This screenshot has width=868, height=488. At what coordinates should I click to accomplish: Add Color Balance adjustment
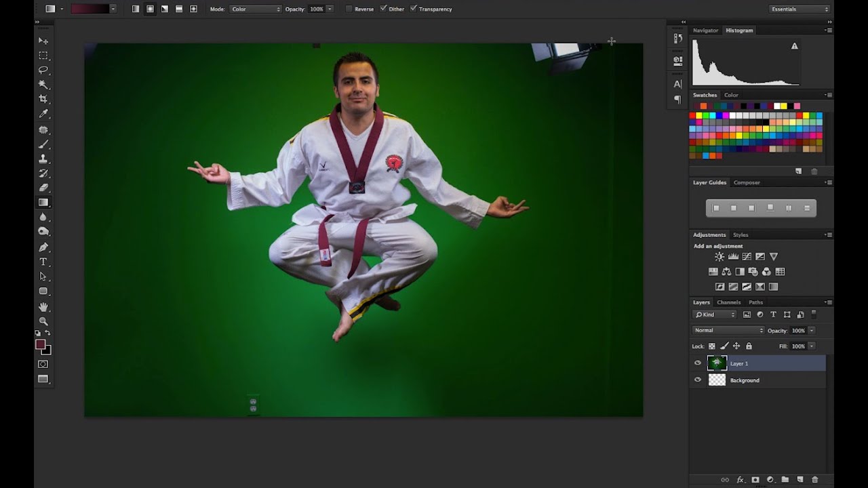726,272
